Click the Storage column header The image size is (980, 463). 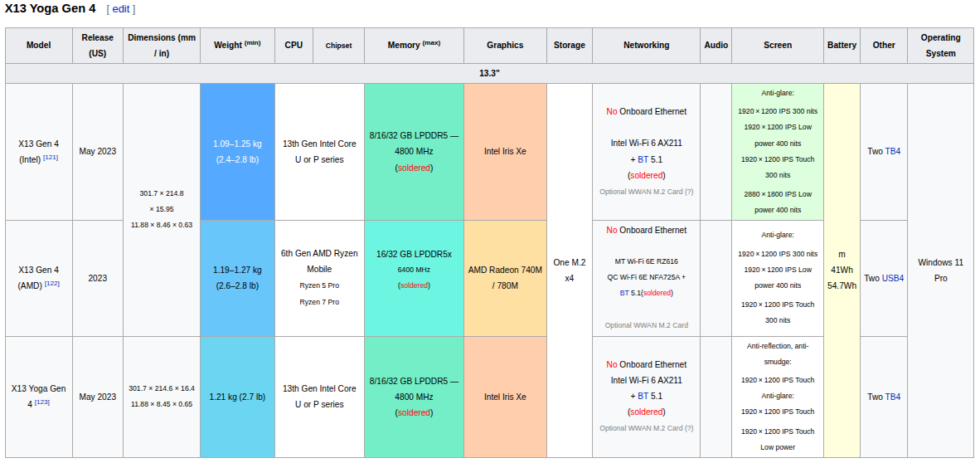point(570,45)
